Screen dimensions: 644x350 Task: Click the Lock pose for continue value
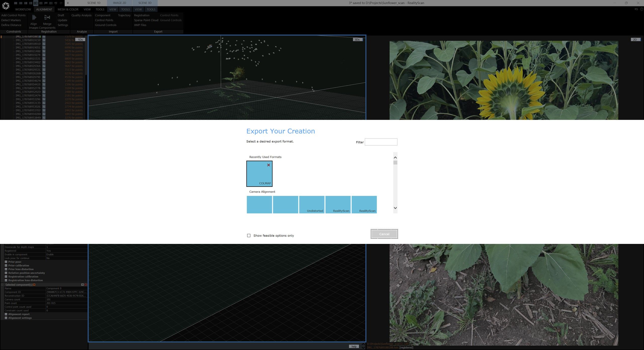[x=67, y=258]
